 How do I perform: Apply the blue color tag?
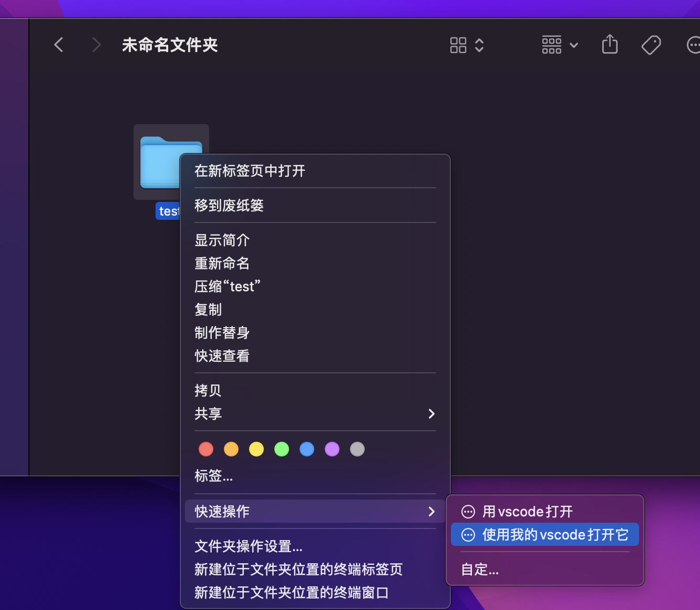(307, 449)
